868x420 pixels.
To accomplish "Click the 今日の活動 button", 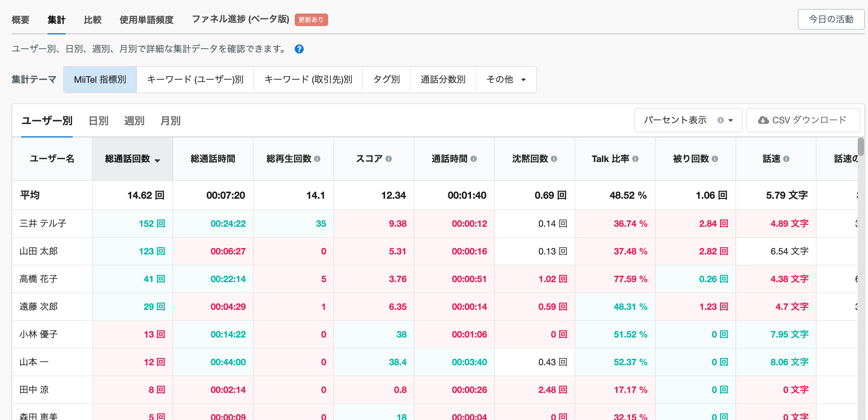I will coord(831,19).
